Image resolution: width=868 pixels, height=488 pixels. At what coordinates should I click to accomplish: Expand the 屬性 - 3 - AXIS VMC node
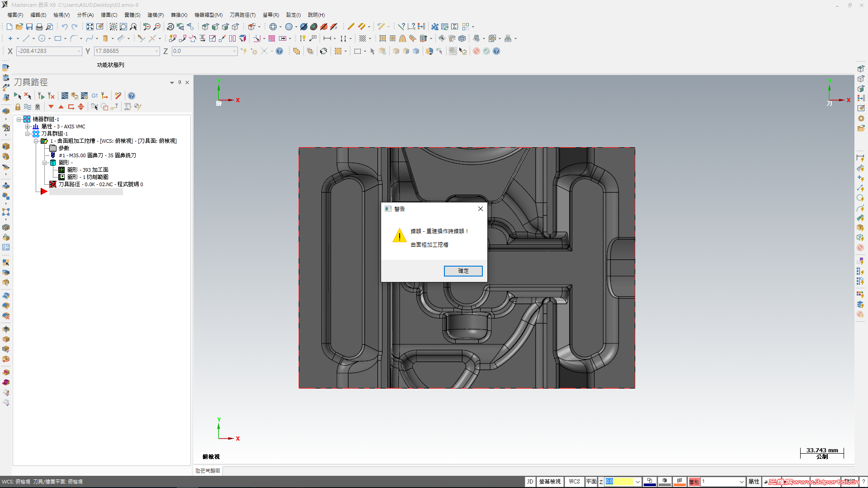tap(27, 127)
